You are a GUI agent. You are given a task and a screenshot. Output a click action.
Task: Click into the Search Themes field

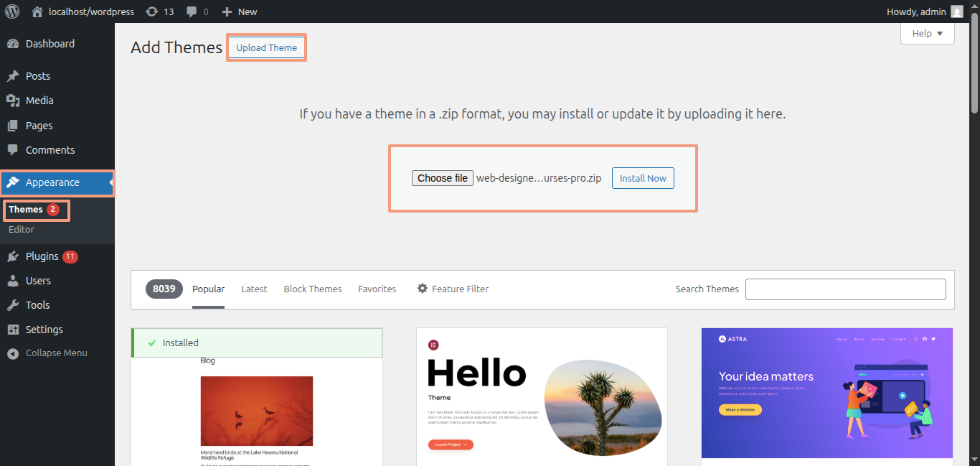tap(845, 289)
